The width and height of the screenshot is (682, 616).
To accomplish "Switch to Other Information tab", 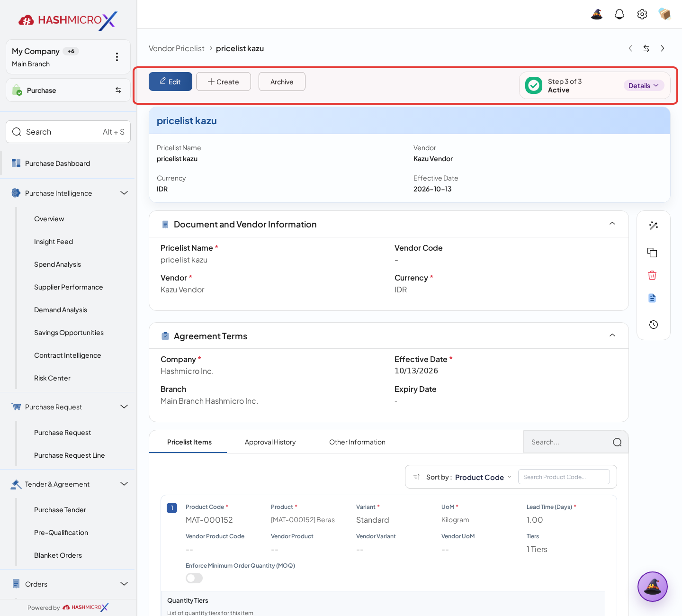I will click(x=357, y=442).
